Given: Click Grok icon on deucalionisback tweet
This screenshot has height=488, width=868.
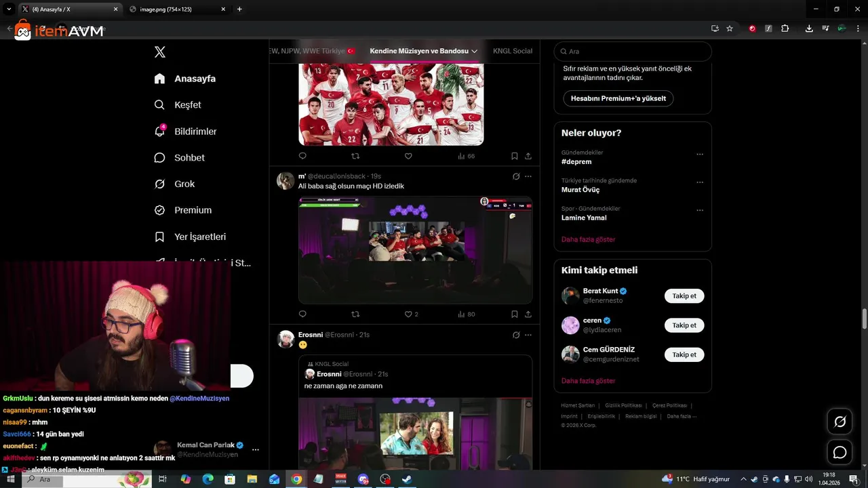Looking at the screenshot, I should (x=516, y=176).
